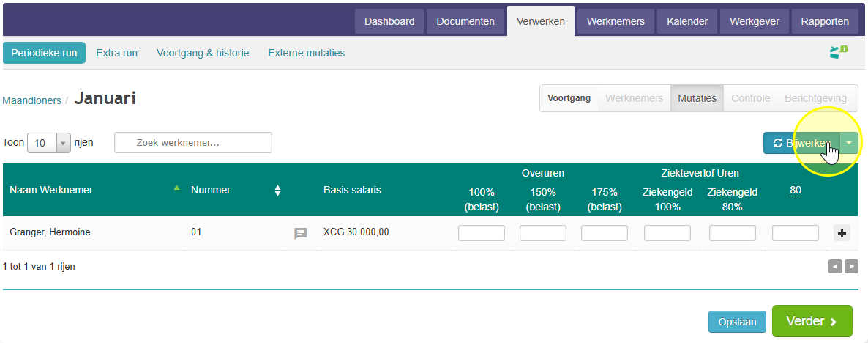The height and width of the screenshot is (343, 868).
Task: Click the Januari heading
Action: pyautogui.click(x=105, y=99)
